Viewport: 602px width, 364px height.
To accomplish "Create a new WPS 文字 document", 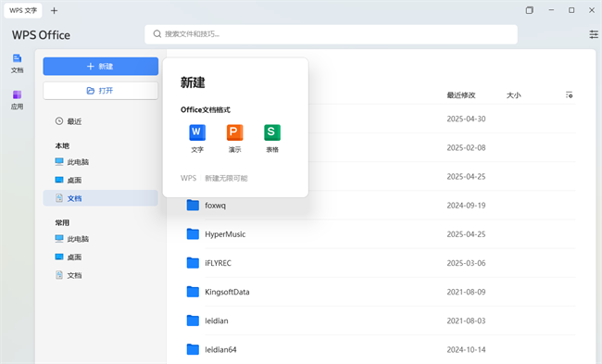I will pos(197,139).
